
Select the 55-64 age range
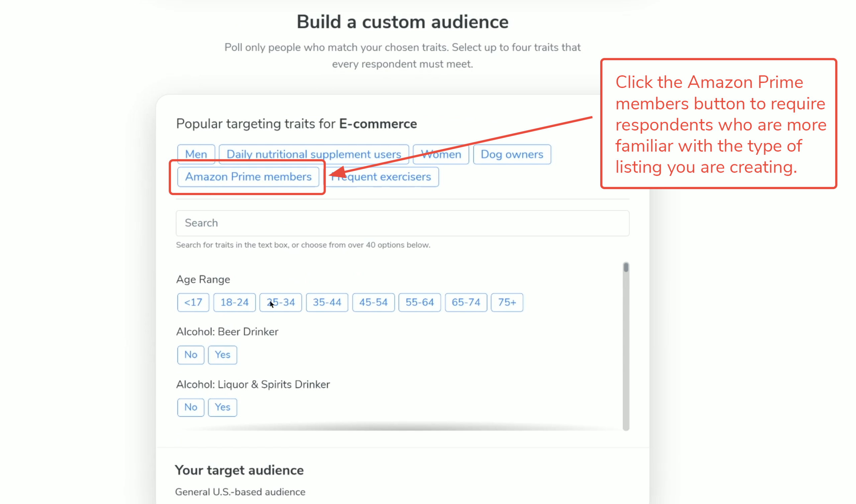pyautogui.click(x=420, y=302)
